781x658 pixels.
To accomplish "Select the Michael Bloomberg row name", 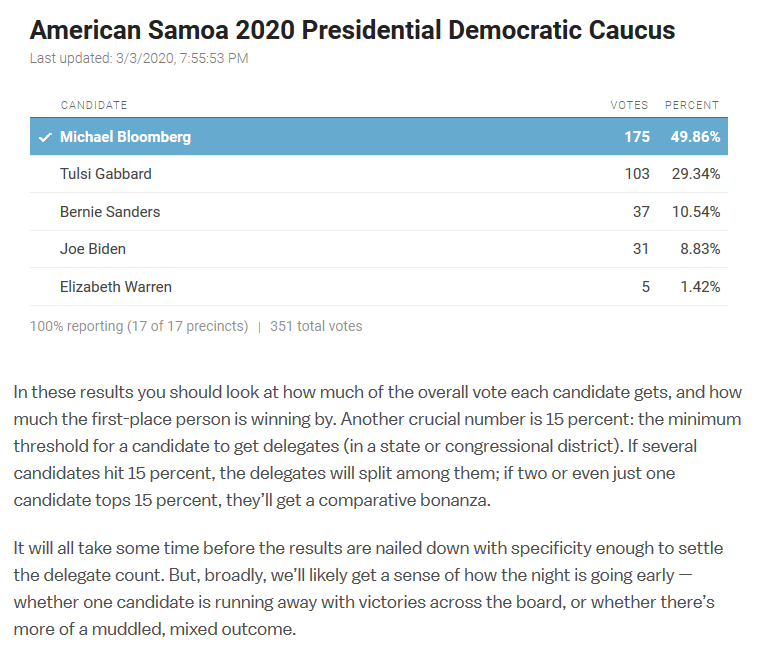I will 126,137.
